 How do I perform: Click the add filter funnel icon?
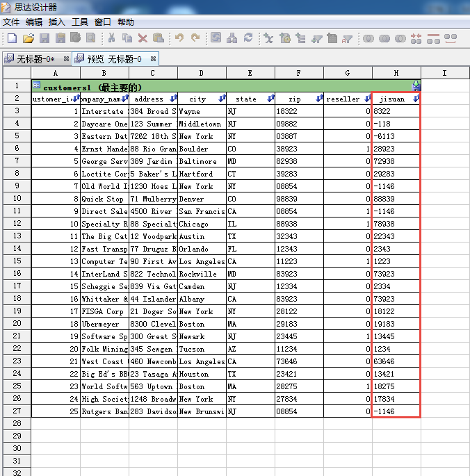(316, 39)
